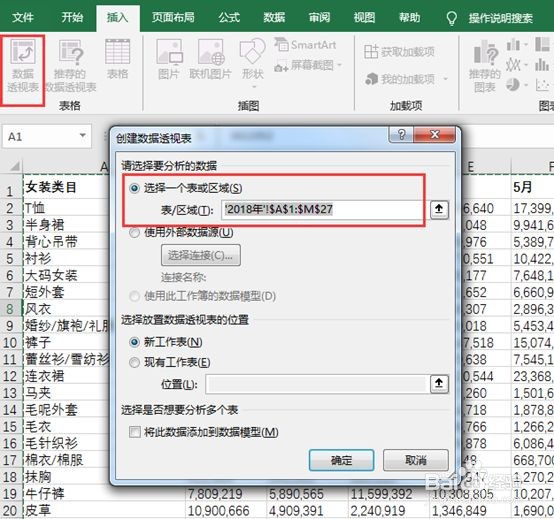Expand the line chart dropdown arrow
Screen dimensions: 554x519
click(x=526, y=65)
